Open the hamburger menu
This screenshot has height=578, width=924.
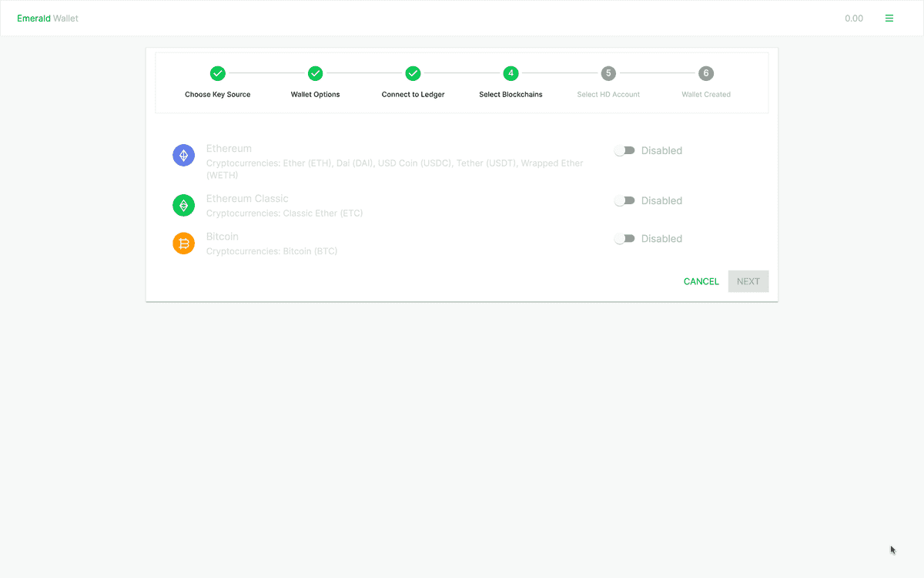pyautogui.click(x=889, y=18)
